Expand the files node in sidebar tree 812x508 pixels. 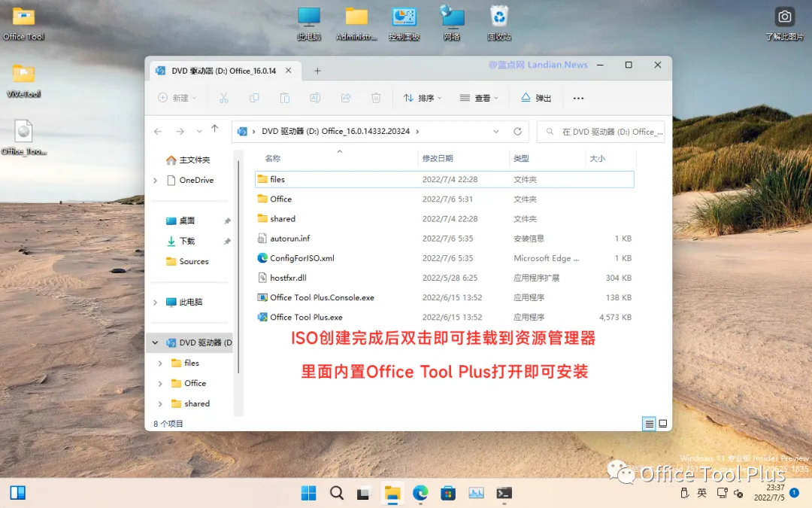click(160, 364)
